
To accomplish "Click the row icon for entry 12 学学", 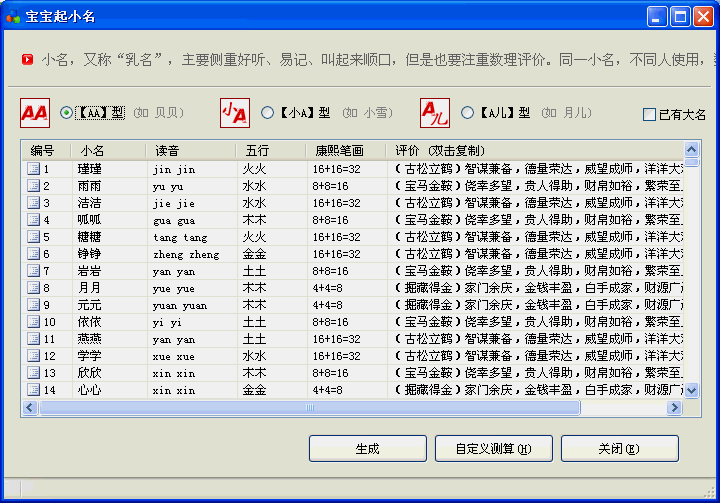I will coord(33,356).
